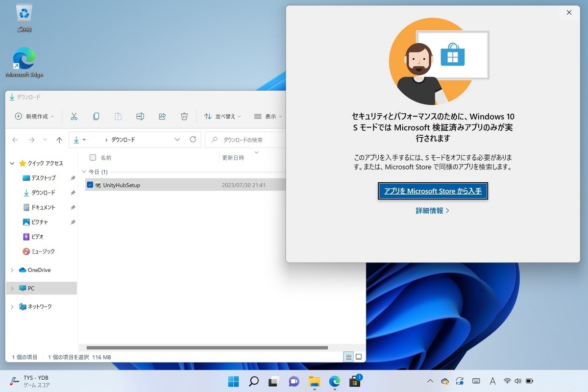Refresh the ダウンロード folder view
The image size is (588, 392).
point(193,140)
